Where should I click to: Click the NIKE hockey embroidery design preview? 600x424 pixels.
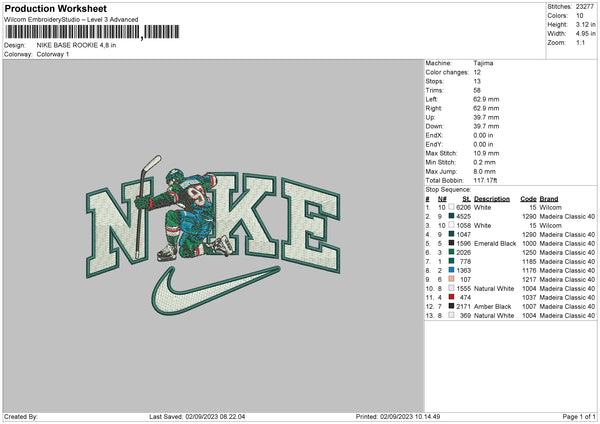[x=213, y=235]
